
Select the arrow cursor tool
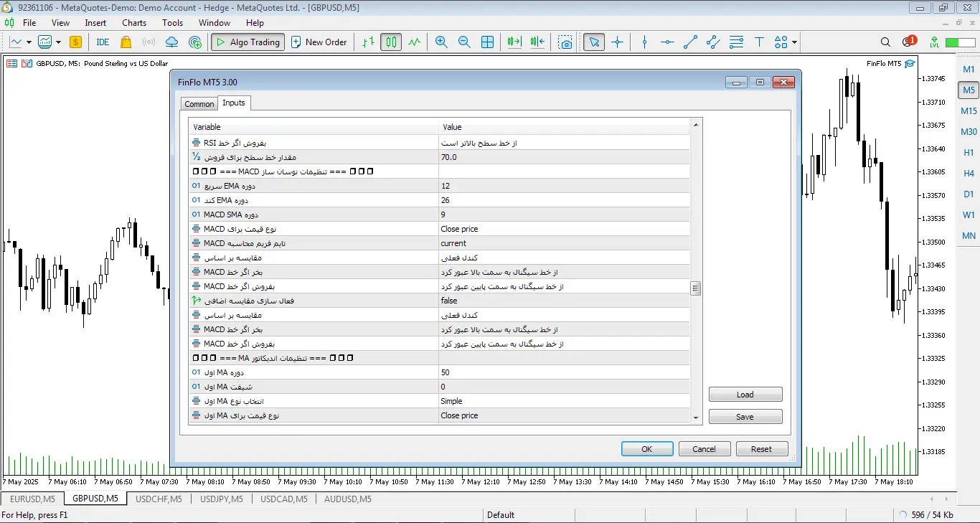(x=593, y=42)
